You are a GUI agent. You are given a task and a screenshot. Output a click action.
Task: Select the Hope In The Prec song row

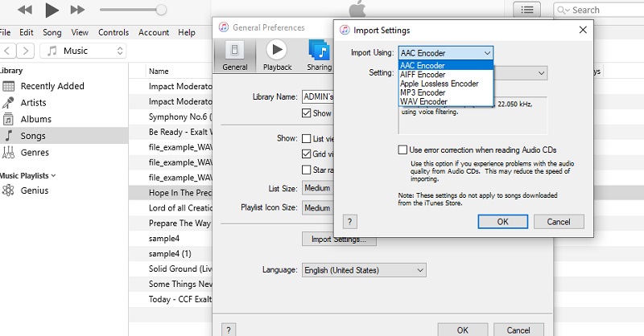(x=171, y=193)
